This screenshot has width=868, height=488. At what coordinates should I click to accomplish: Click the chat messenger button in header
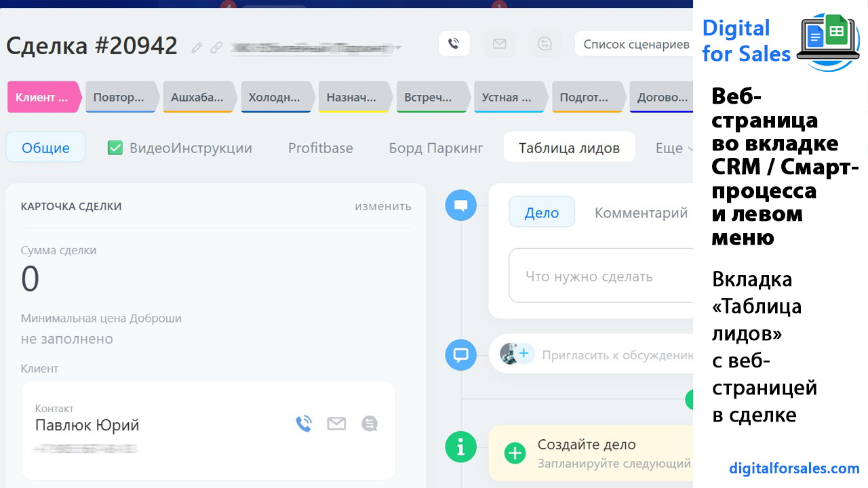tap(545, 44)
